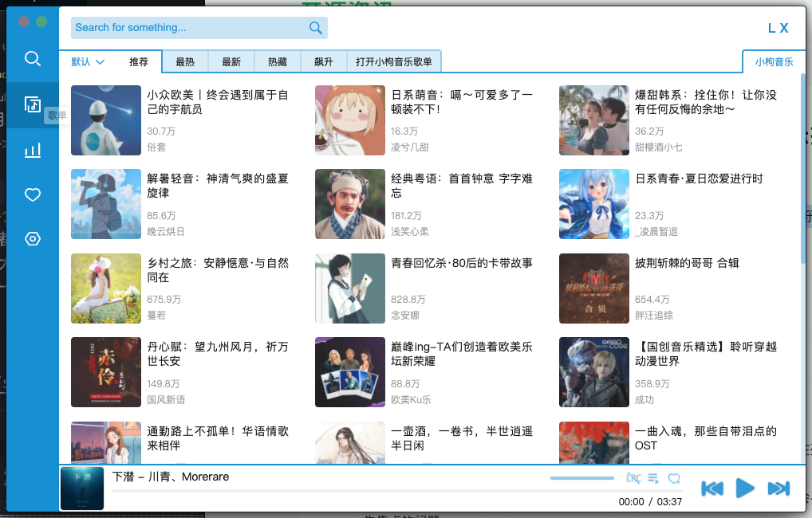The image size is (812, 518).
Task: Select the 最新 sort tab
Action: (231, 62)
